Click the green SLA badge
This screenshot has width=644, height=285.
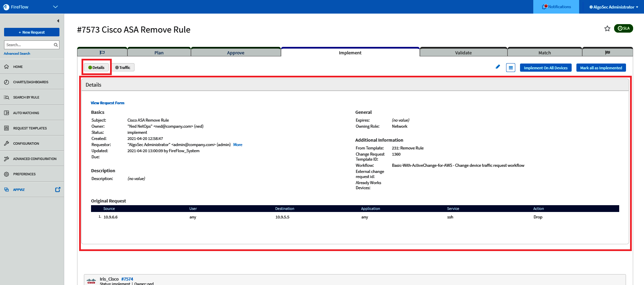coord(623,28)
